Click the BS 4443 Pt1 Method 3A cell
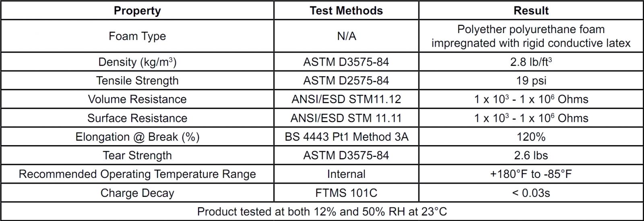644x221 pixels. tap(346, 137)
